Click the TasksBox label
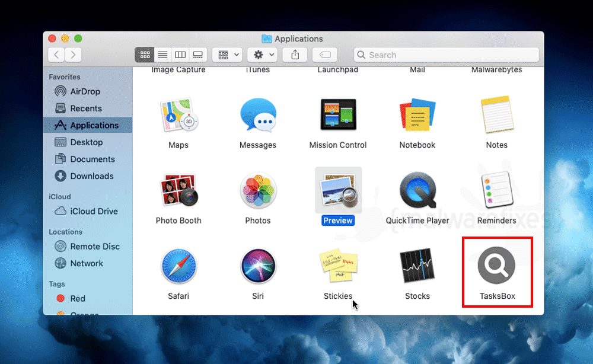This screenshot has height=364, width=593. (498, 296)
